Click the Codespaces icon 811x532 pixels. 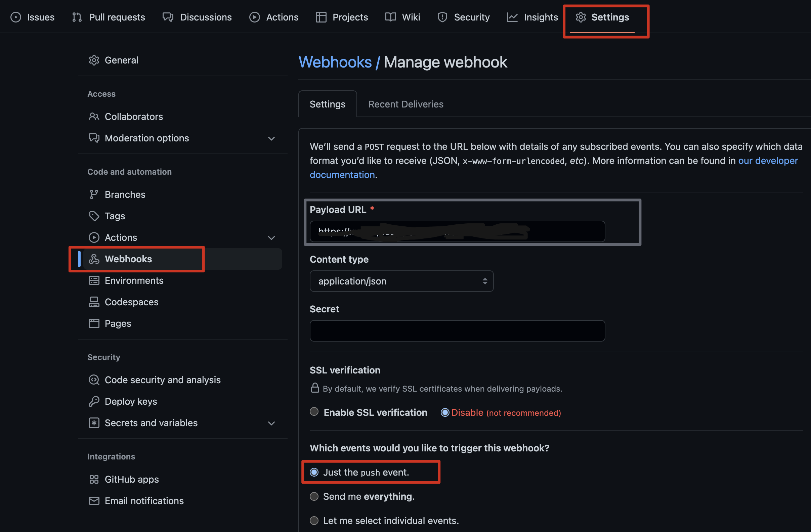[x=94, y=302]
